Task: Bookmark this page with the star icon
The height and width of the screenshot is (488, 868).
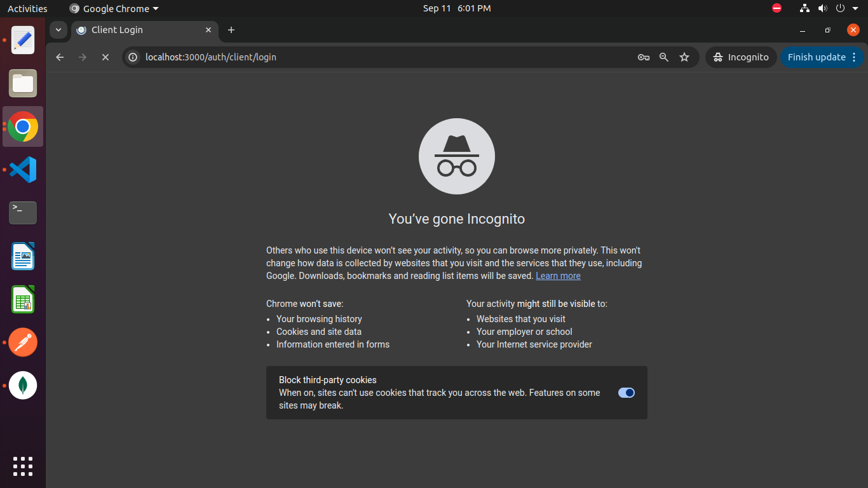Action: click(684, 57)
